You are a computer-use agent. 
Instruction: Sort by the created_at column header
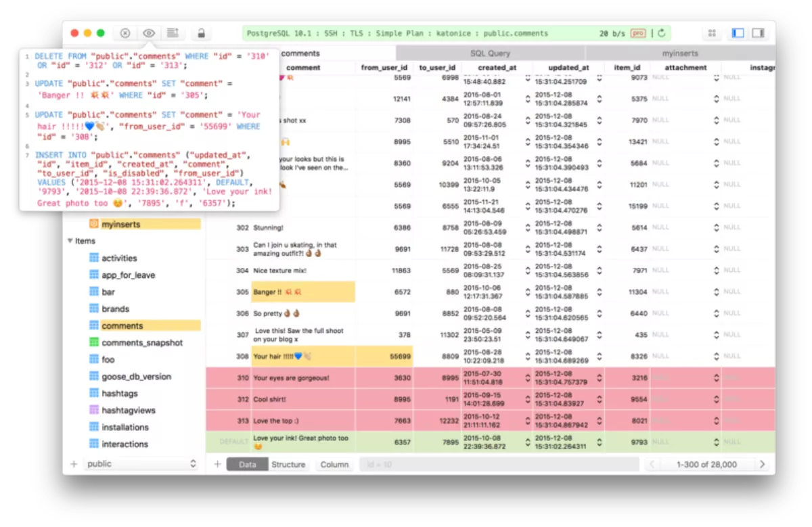coord(497,68)
